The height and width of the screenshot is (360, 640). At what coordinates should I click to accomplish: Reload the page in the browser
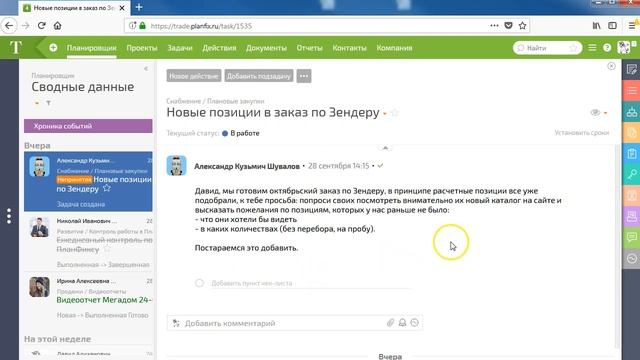tap(41, 25)
